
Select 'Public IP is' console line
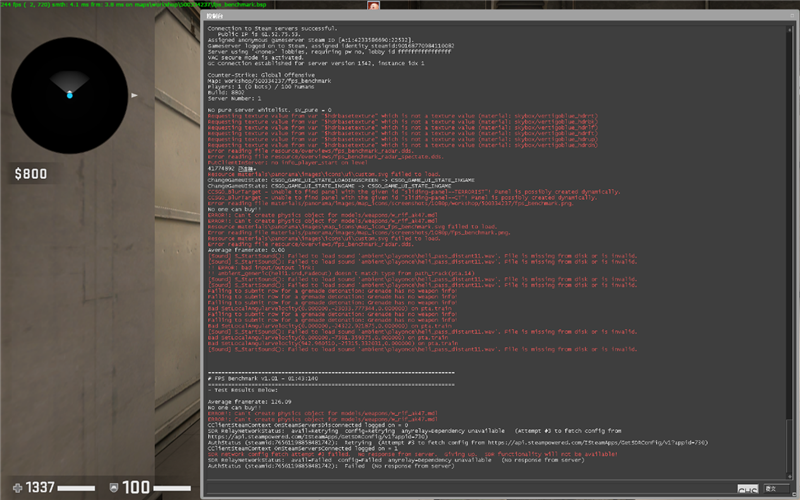pos(259,34)
